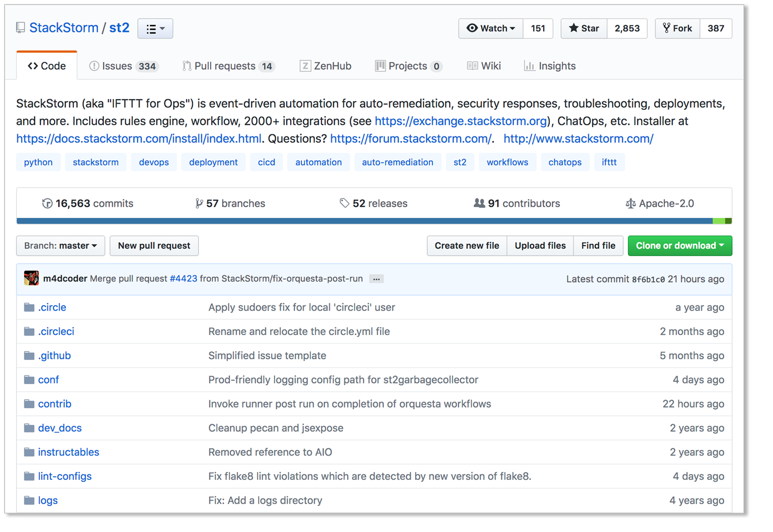Open commit 'Cleanup pecan and jsexpose'
Viewport: 773px width, 532px height.
(276, 428)
